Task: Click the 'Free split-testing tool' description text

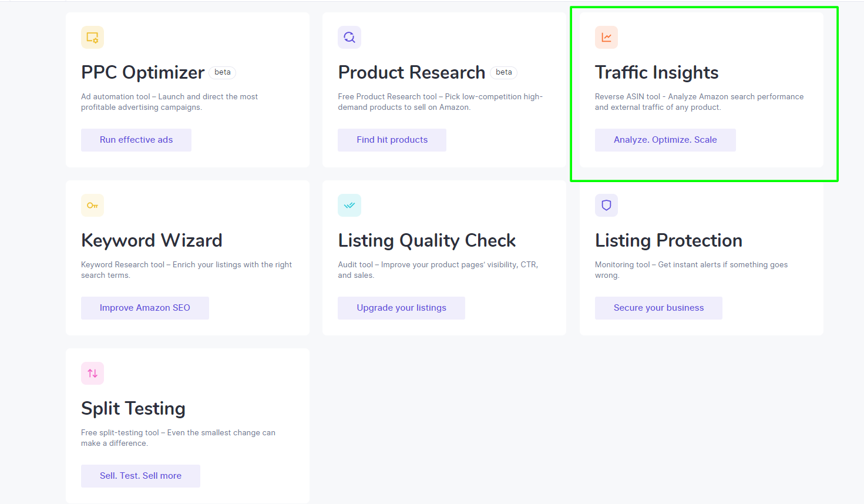Action: tap(178, 438)
